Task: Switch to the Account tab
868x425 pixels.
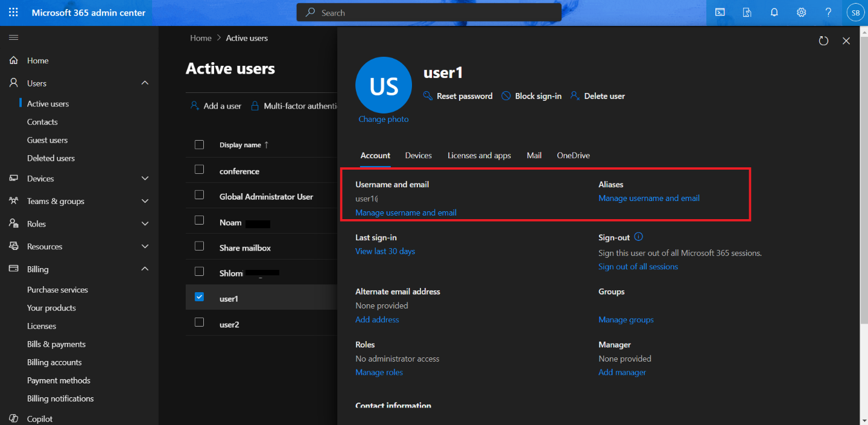Action: pos(375,155)
